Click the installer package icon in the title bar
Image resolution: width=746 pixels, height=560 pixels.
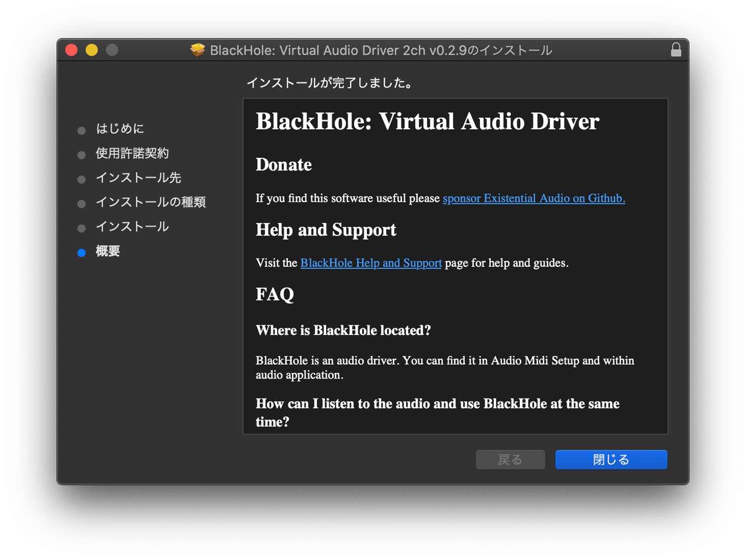click(x=197, y=50)
